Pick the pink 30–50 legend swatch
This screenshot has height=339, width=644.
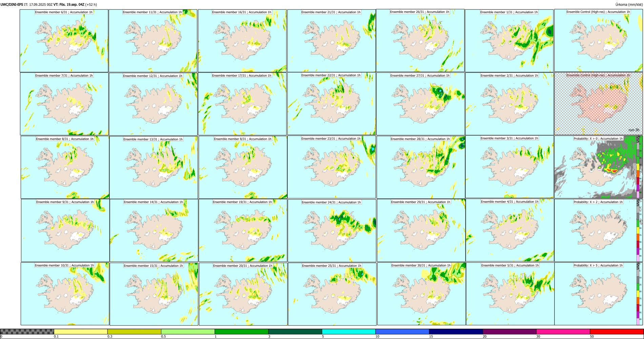point(563,332)
